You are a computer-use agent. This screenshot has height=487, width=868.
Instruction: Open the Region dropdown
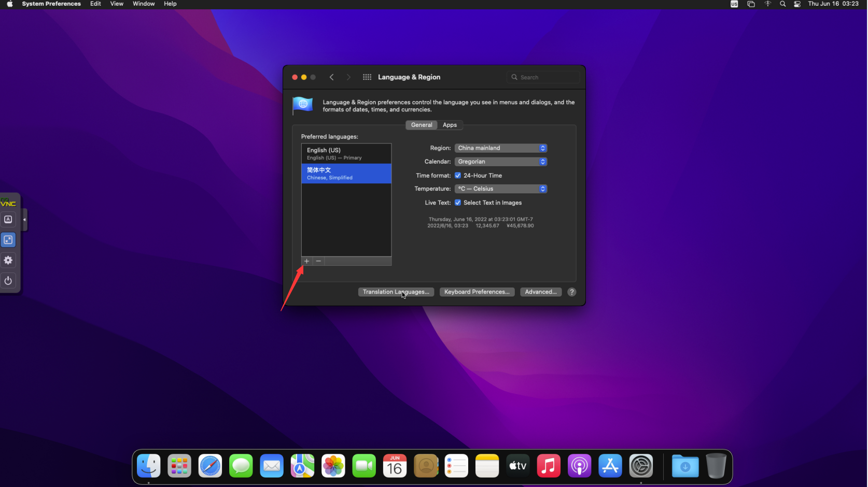501,148
